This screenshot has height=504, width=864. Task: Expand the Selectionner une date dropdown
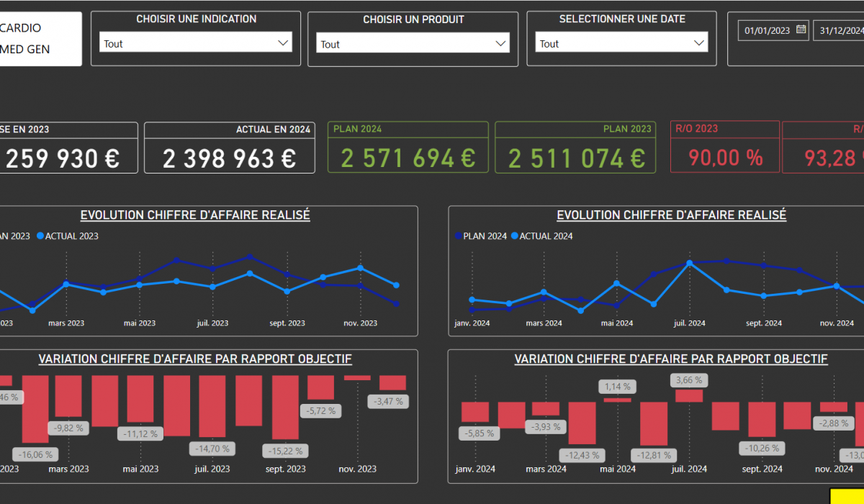click(698, 43)
